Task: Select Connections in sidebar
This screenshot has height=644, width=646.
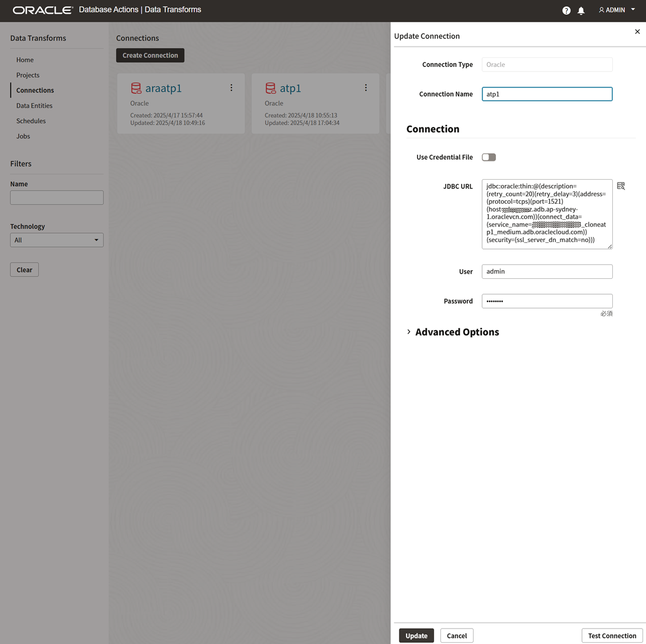Action: tap(35, 90)
